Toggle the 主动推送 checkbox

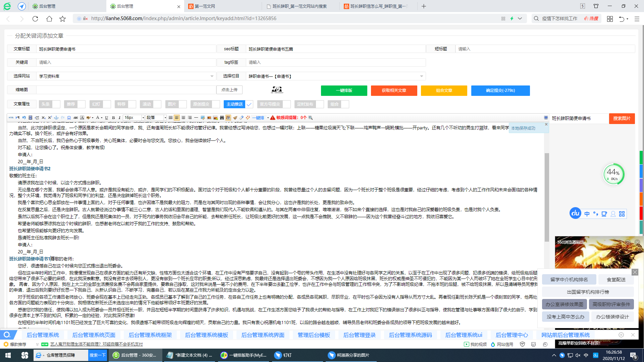point(249,104)
